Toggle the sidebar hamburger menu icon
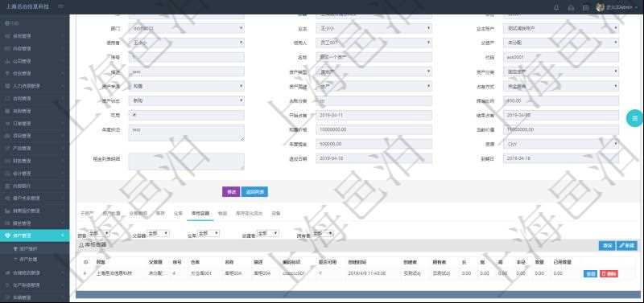This screenshot has height=303, width=644. point(61,7)
